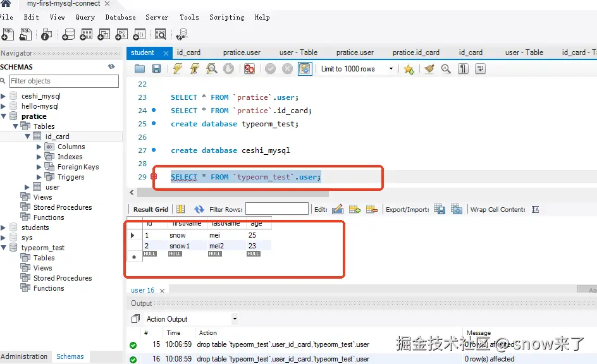The image size is (597, 364).
Task: Switch to the first id_card tab
Action: point(188,52)
